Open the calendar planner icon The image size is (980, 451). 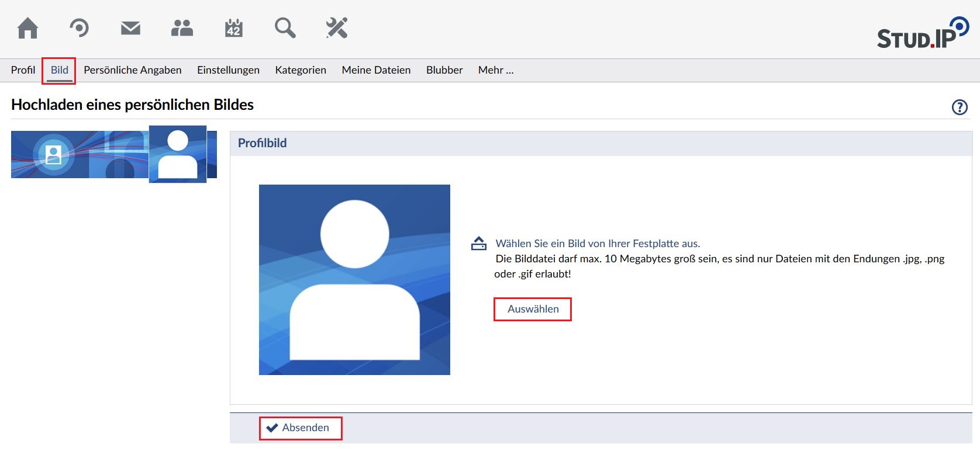[233, 28]
